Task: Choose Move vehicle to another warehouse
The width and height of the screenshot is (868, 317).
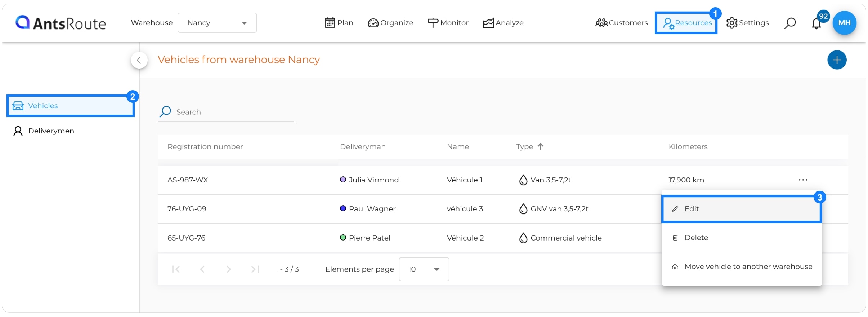Action: (x=742, y=267)
